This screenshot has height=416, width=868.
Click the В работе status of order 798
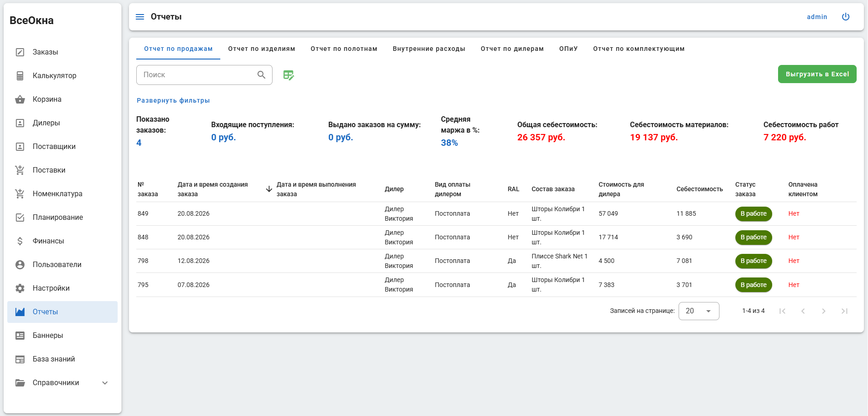pos(754,261)
